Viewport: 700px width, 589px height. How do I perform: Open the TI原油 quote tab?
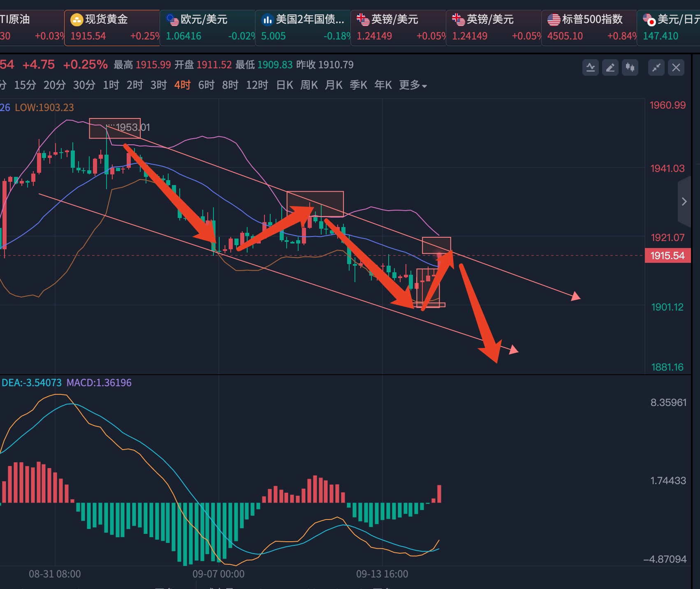tap(32, 28)
